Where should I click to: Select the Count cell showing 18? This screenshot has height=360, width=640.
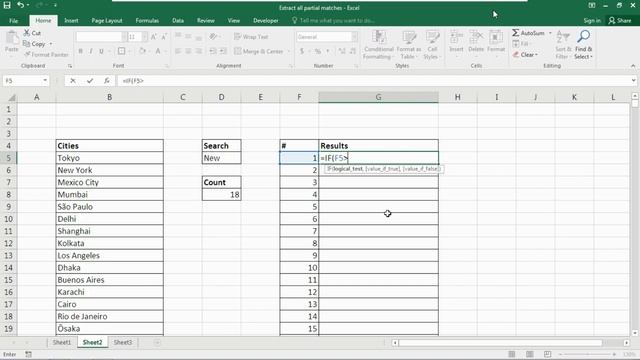[x=221, y=194]
